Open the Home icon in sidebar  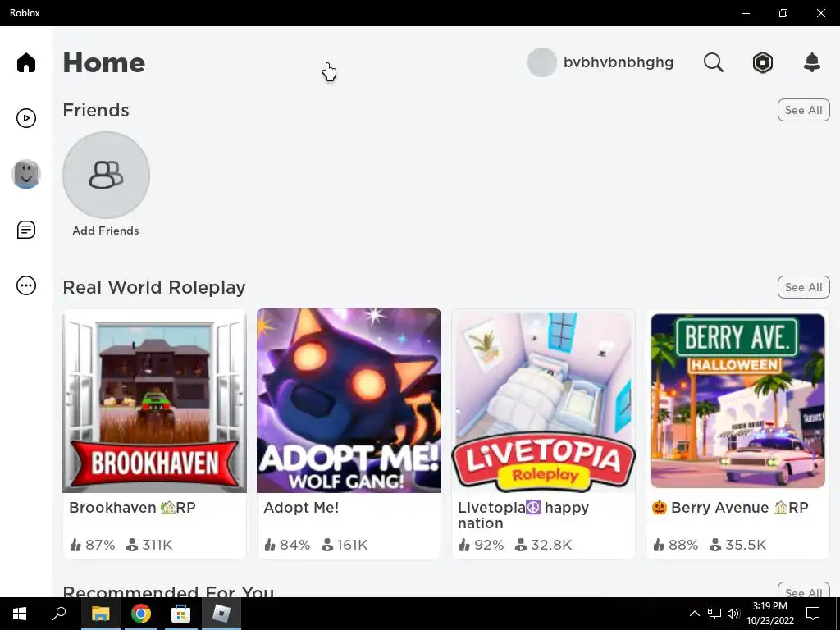tap(25, 62)
